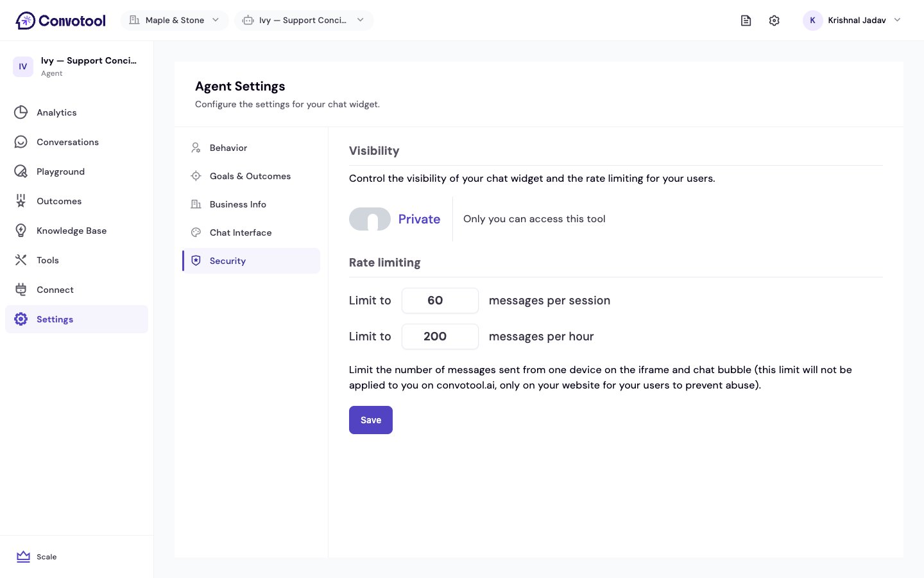Click the Playground icon in sidebar
This screenshot has height=578, width=924.
click(21, 171)
